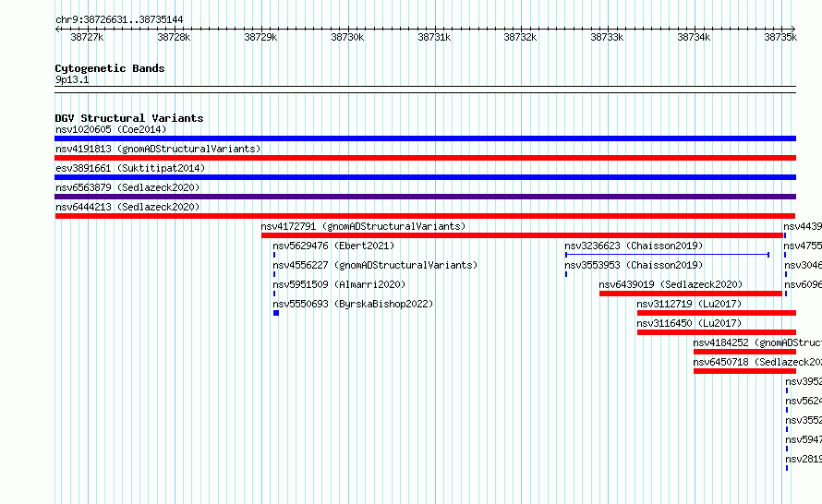Click the chr9:38726631..38735144 coordinate label
This screenshot has width=822, height=504.
[x=119, y=20]
